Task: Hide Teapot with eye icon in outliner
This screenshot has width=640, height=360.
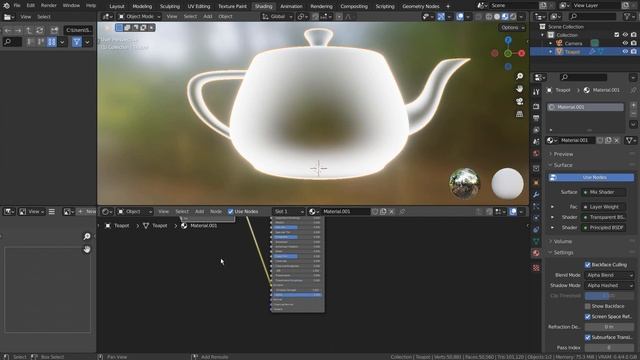Action: 625,52
